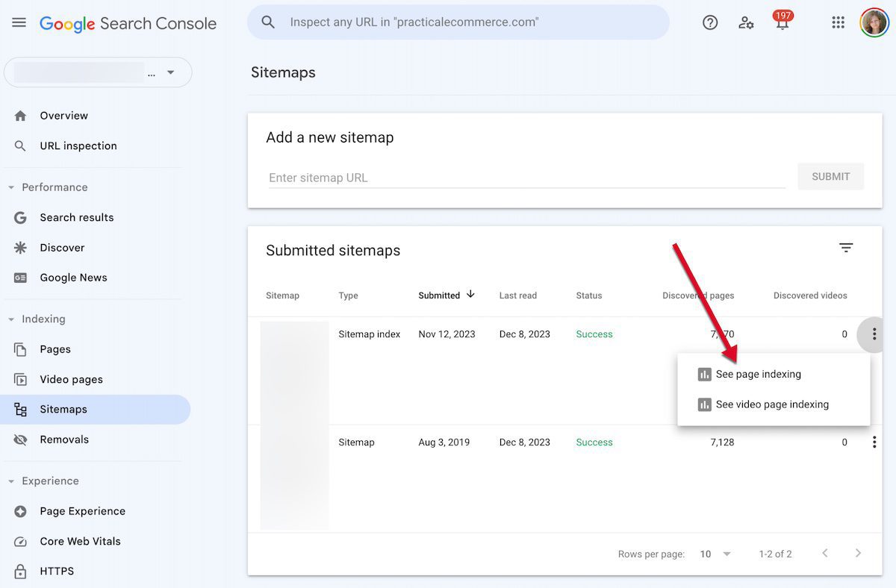Open options for the 2019 Sitemap row
Screen dimensions: 896x588
[x=874, y=442]
